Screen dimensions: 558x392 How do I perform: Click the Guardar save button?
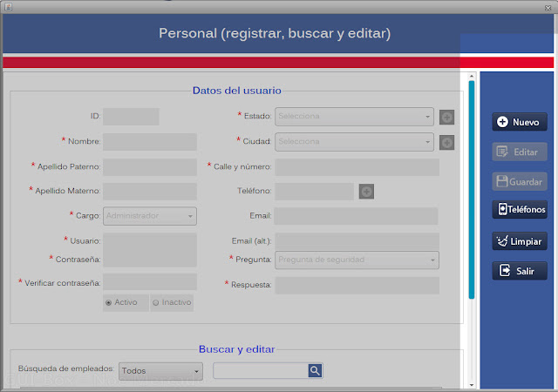click(520, 181)
